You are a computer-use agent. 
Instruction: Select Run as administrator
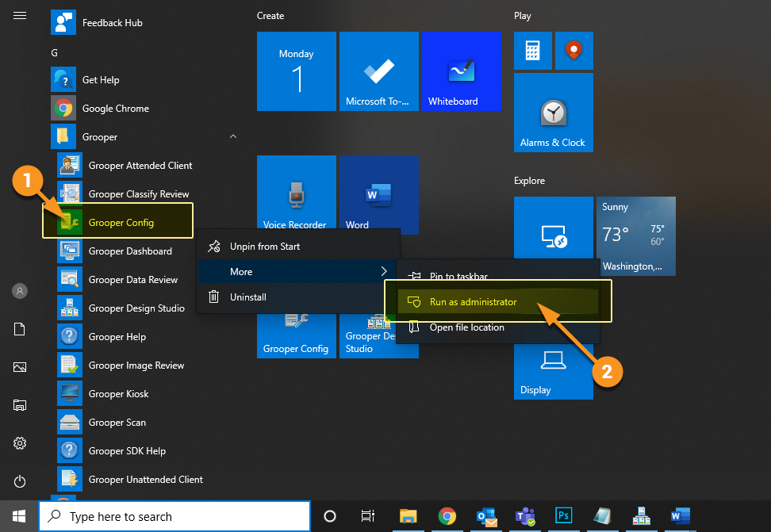pyautogui.click(x=473, y=302)
